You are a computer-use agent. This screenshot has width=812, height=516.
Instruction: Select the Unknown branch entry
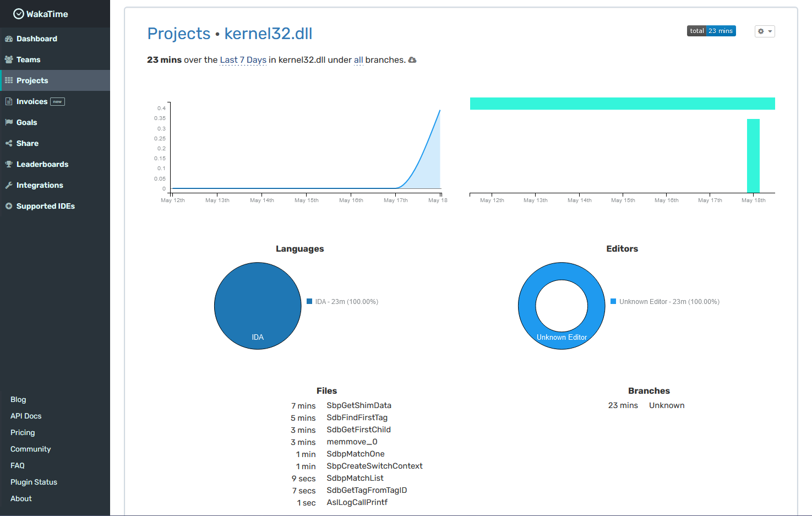(x=667, y=405)
